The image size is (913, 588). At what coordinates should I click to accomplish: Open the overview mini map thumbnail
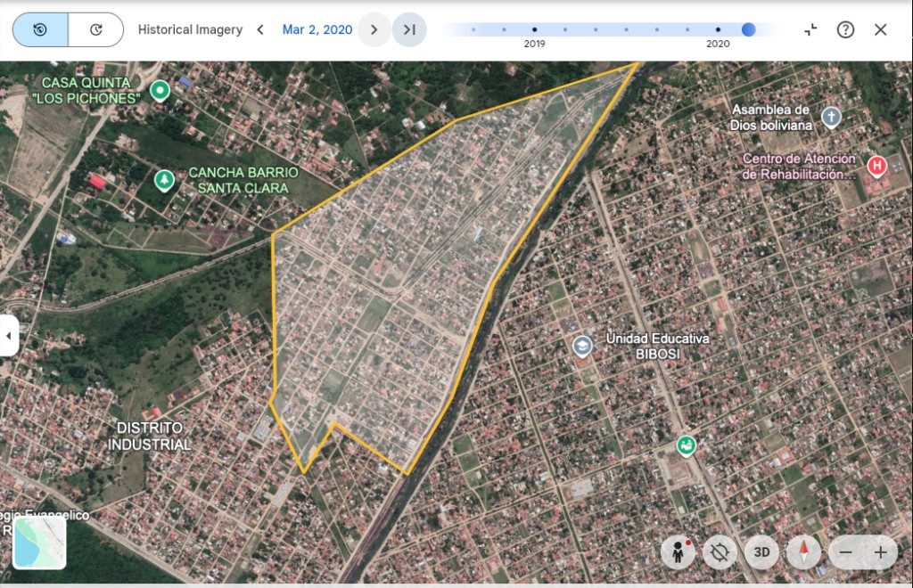(x=39, y=543)
